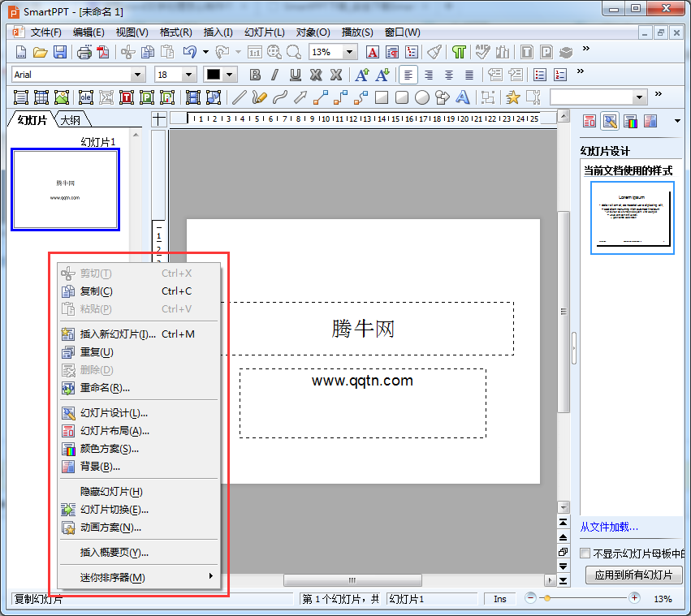The width and height of the screenshot is (691, 616).
Task: Open the Arial font name dropdown
Action: [137, 75]
